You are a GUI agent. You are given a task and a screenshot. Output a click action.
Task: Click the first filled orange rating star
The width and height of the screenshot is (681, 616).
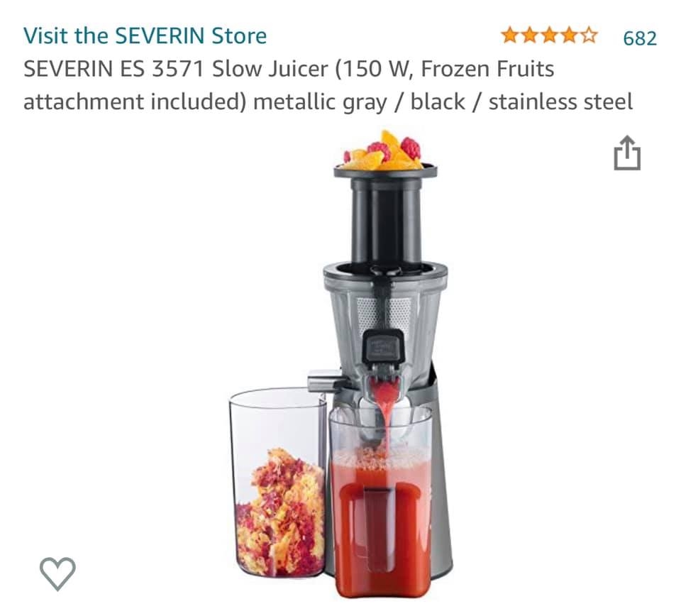(x=510, y=35)
